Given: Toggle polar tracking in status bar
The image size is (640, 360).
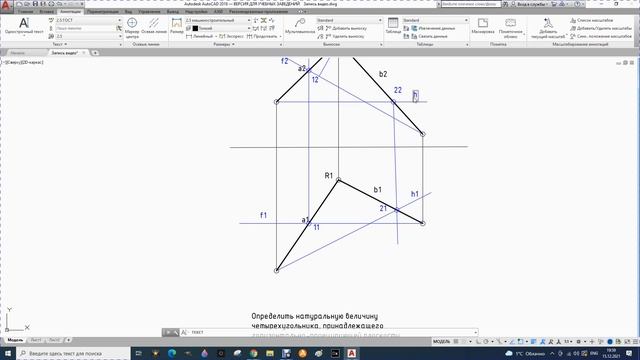Looking at the screenshot, I should (486, 342).
